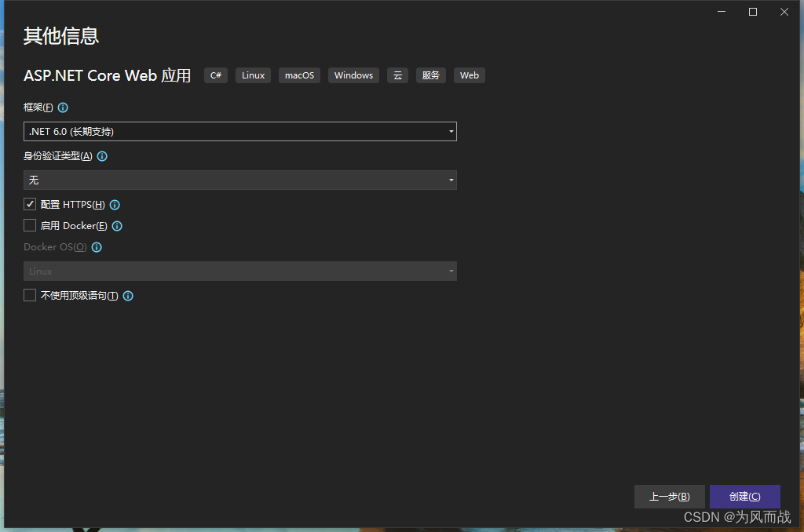Viewport: 804px width, 532px height.
Task: Open the .NET 6.0 framework dropdown
Action: click(240, 131)
